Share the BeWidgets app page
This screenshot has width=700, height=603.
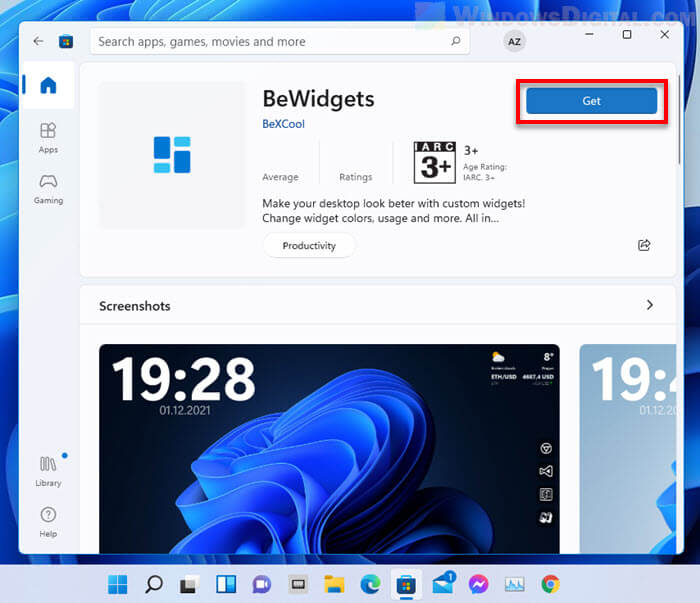[644, 245]
